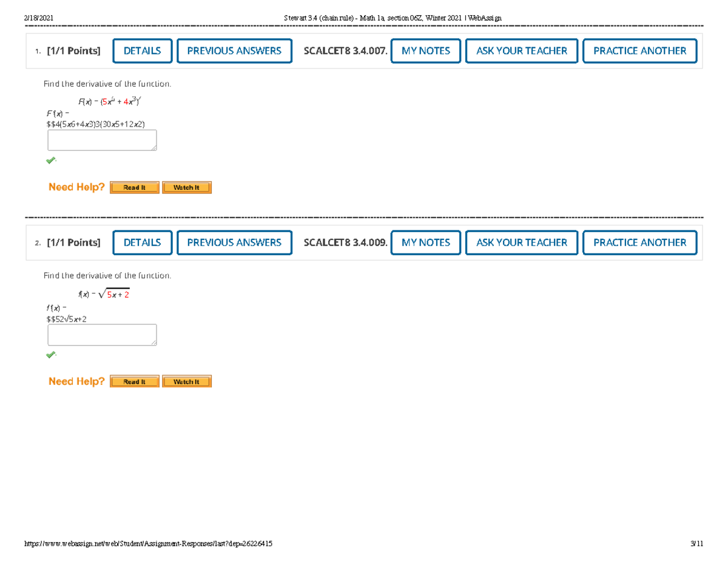Click the green checkmark under question 2 answer
Viewport: 728px width, 562px height.
point(51,355)
